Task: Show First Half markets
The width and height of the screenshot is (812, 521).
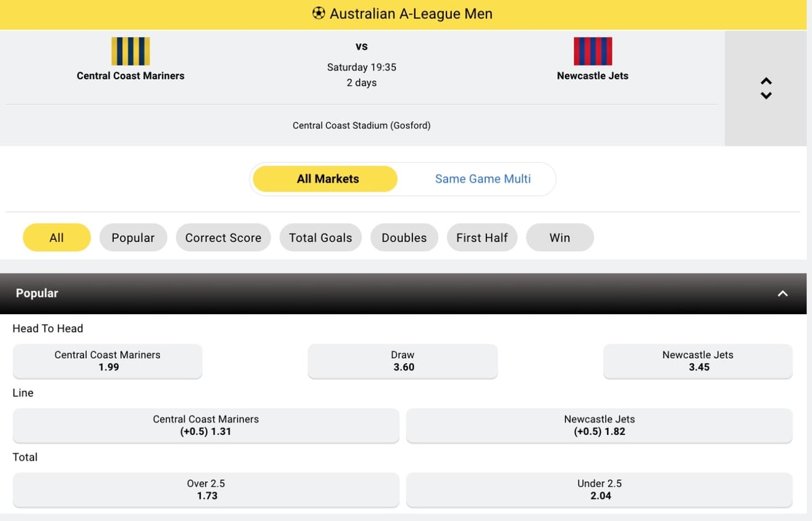Action: pyautogui.click(x=482, y=237)
